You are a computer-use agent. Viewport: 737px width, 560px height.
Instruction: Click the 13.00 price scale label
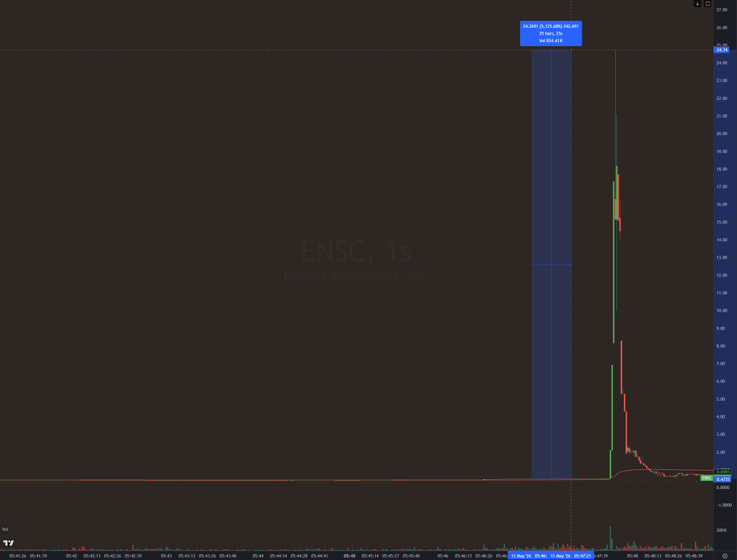click(x=721, y=257)
